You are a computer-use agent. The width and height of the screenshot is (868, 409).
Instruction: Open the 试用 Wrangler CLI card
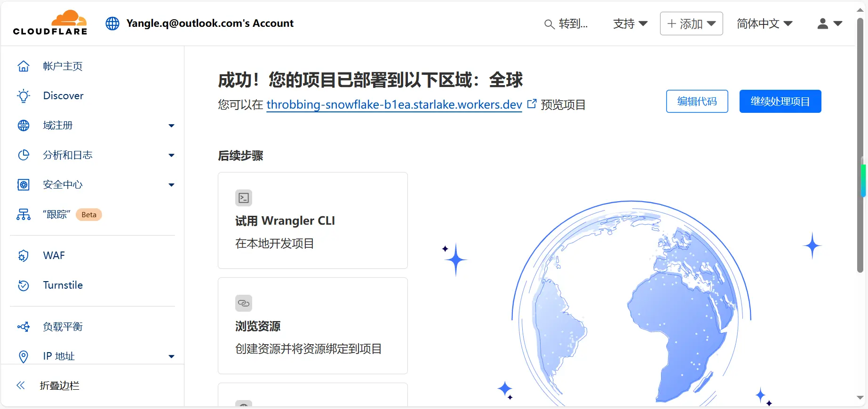click(x=313, y=220)
